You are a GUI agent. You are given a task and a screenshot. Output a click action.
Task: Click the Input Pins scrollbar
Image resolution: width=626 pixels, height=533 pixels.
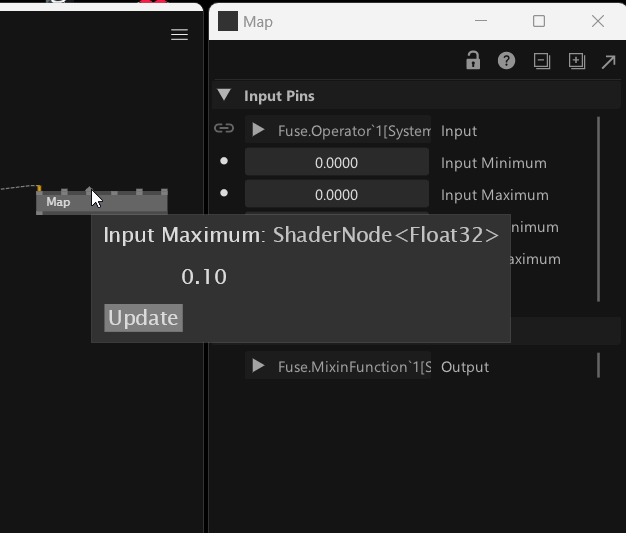(598, 209)
